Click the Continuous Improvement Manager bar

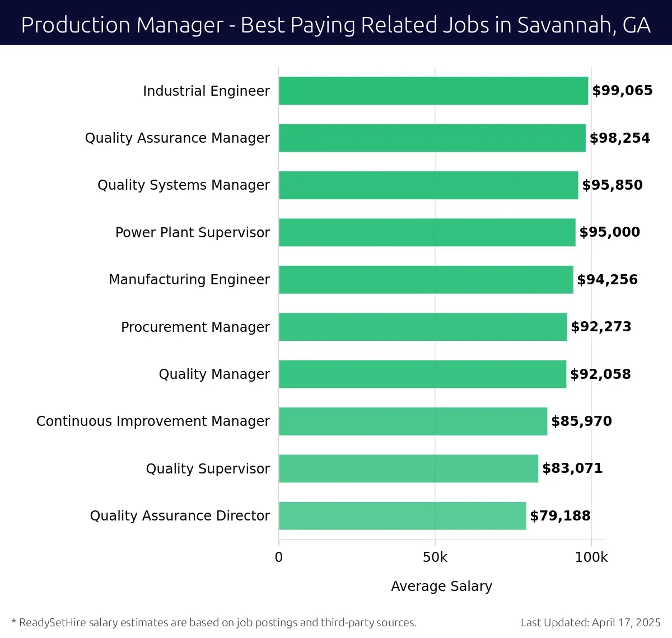pos(413,421)
